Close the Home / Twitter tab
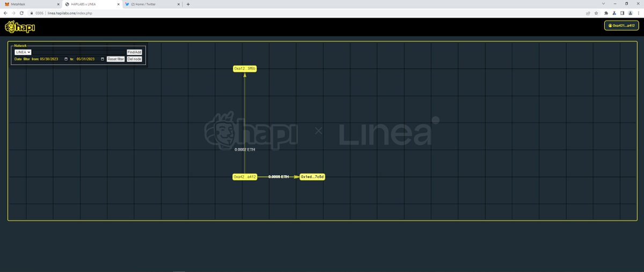The height and width of the screenshot is (272, 644). tap(179, 4)
